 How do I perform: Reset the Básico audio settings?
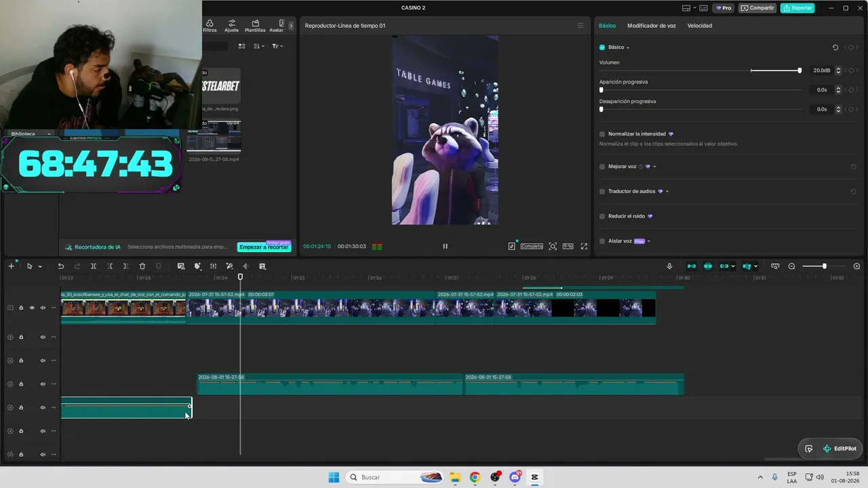(x=835, y=47)
